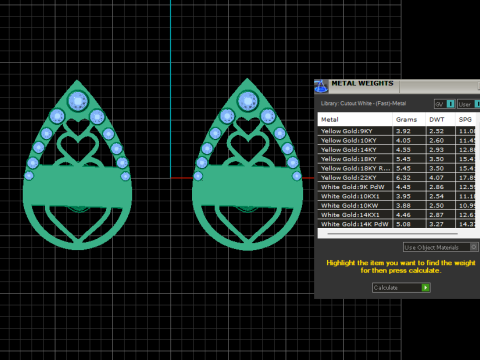Select the White Gold:9K PdW row
Image resolution: width=480 pixels, height=360 pixels.
tap(397, 187)
